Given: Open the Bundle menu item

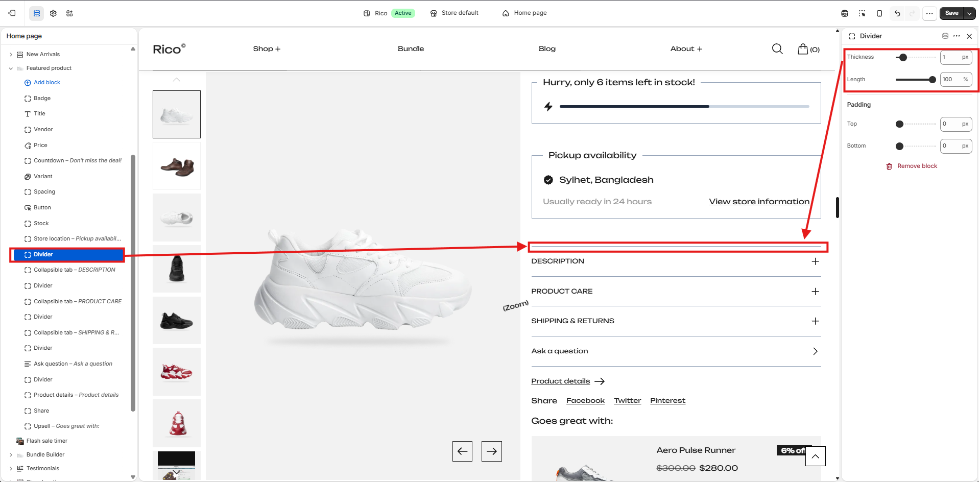Looking at the screenshot, I should click(411, 49).
